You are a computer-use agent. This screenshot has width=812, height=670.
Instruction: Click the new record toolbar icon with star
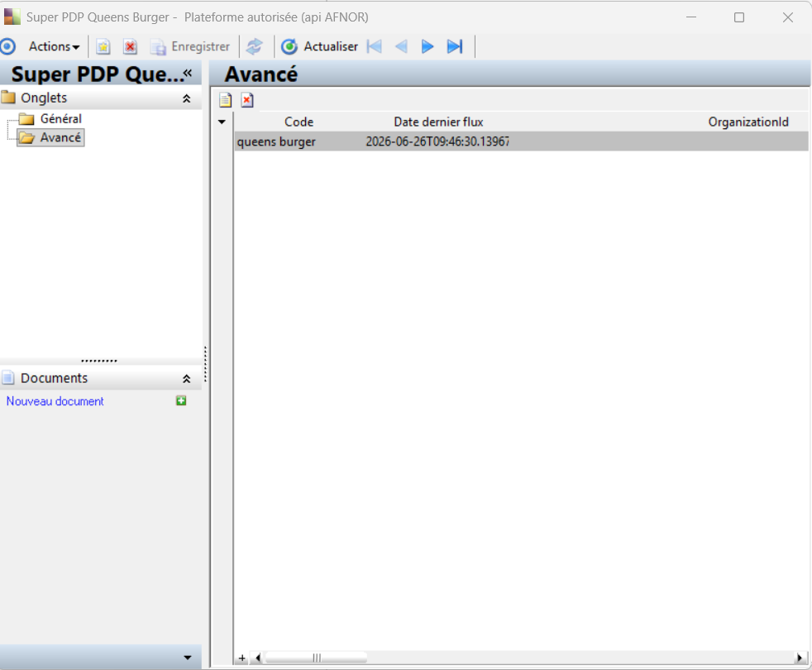click(103, 46)
